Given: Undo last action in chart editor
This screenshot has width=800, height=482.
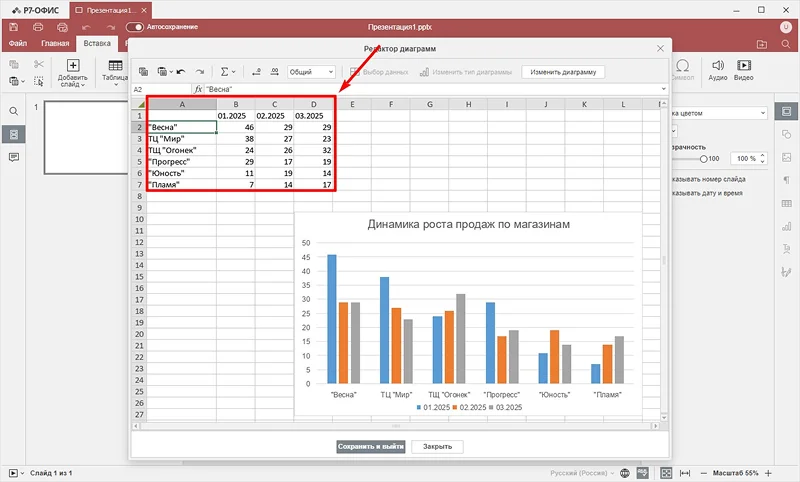Looking at the screenshot, I should coord(181,72).
